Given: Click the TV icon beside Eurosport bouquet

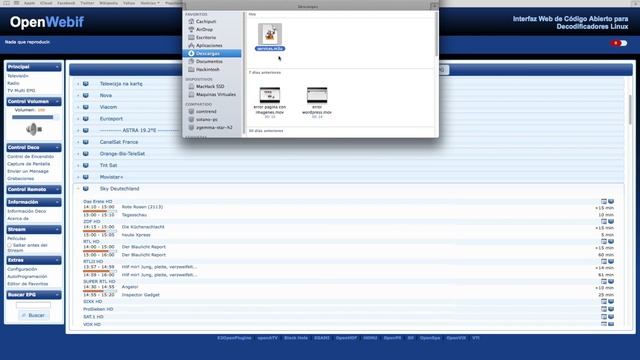Looking at the screenshot, I should 86,119.
